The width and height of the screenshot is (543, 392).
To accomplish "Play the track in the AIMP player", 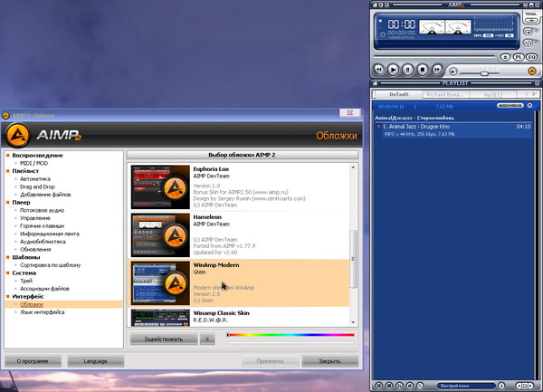I will click(393, 70).
